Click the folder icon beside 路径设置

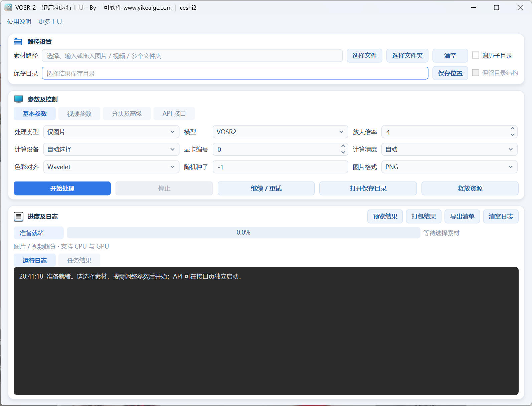click(x=18, y=42)
